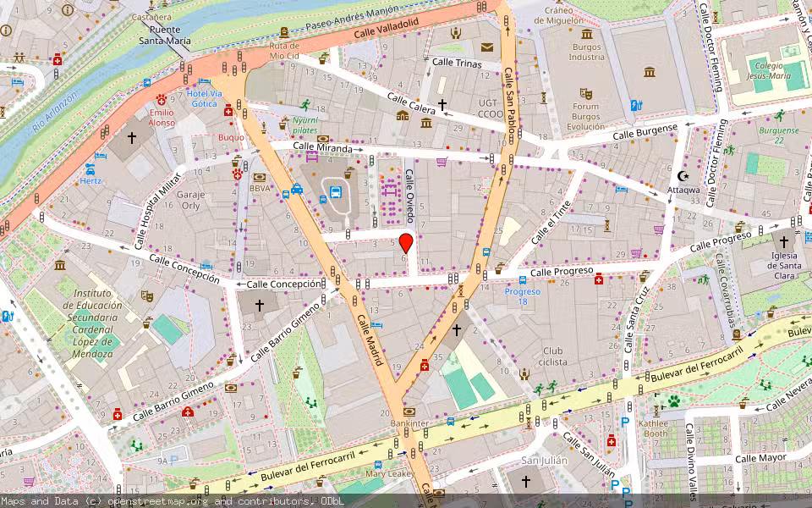Select the Club ciclista icon

pos(525,373)
